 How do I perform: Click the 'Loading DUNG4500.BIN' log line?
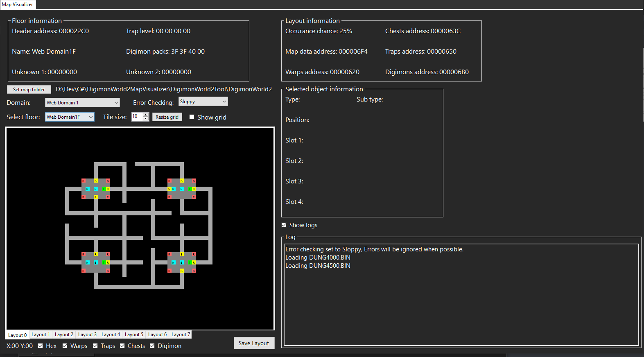coord(318,266)
